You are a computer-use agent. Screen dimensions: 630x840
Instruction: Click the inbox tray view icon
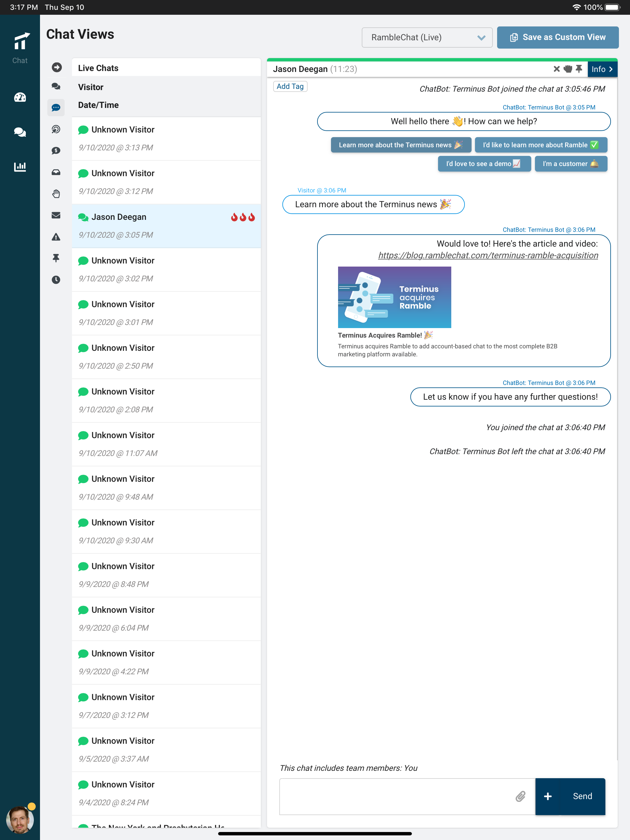[56, 172]
